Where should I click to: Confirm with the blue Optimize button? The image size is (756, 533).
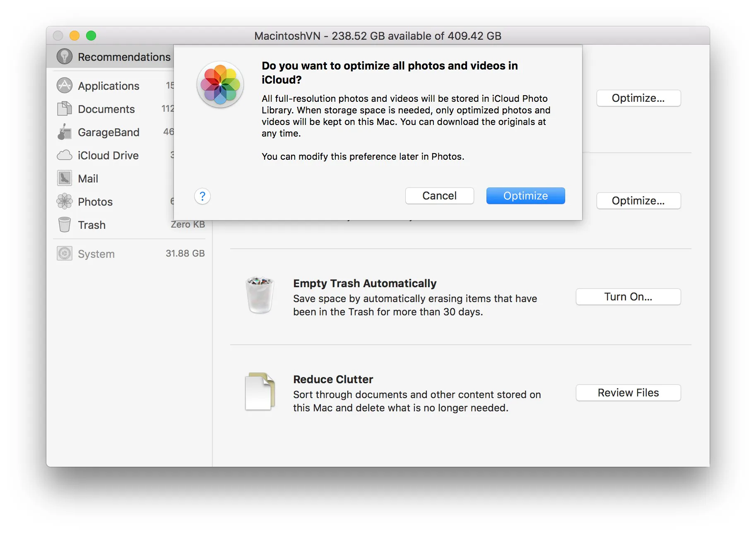525,196
